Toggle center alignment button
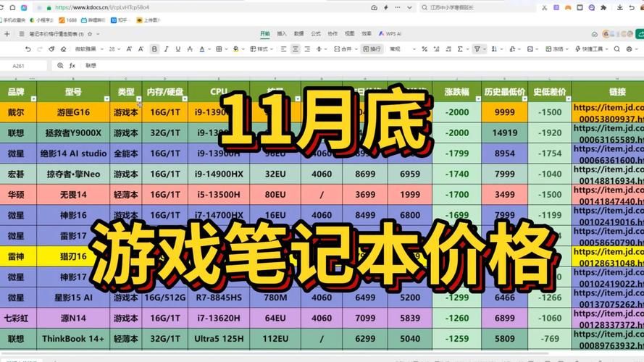 tap(296, 49)
